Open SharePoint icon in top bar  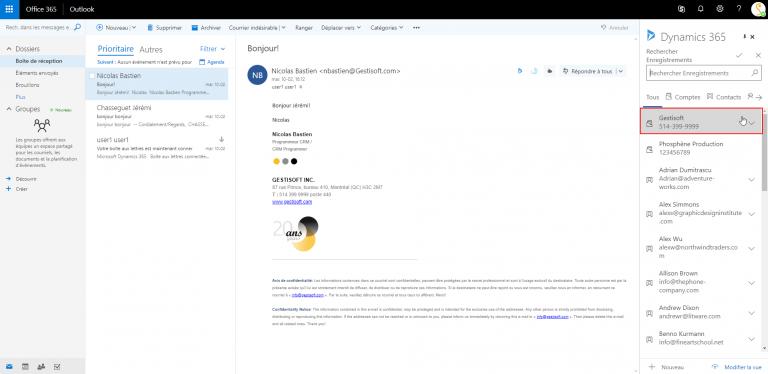click(681, 9)
